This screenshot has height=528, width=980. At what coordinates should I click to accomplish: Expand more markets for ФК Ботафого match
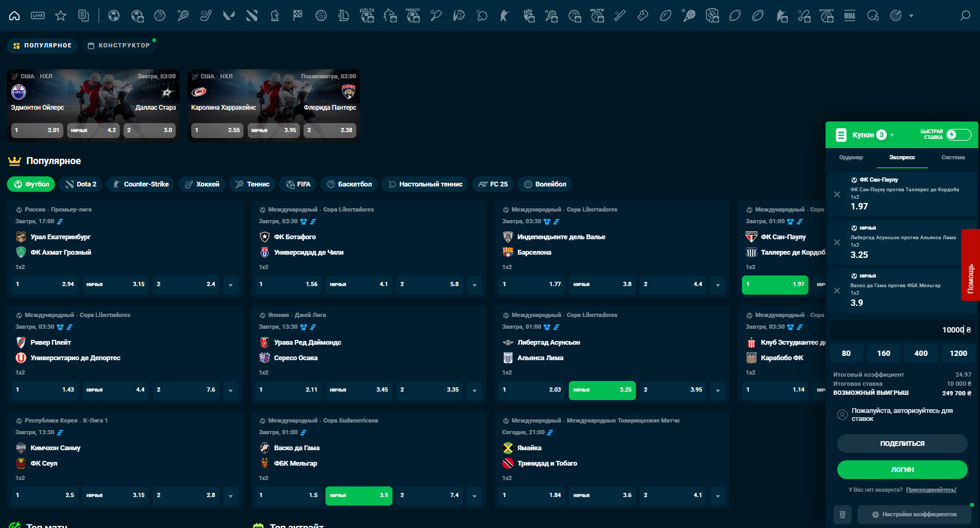coord(474,285)
